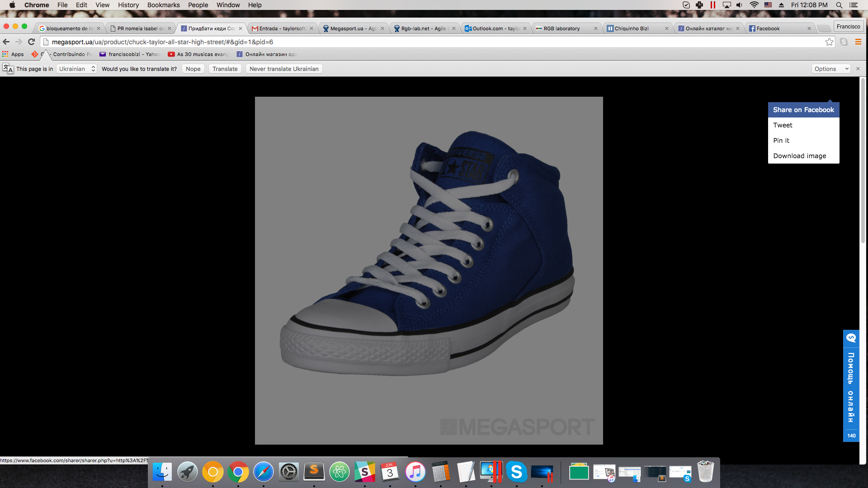Open the Spotlight search icon

point(839,5)
